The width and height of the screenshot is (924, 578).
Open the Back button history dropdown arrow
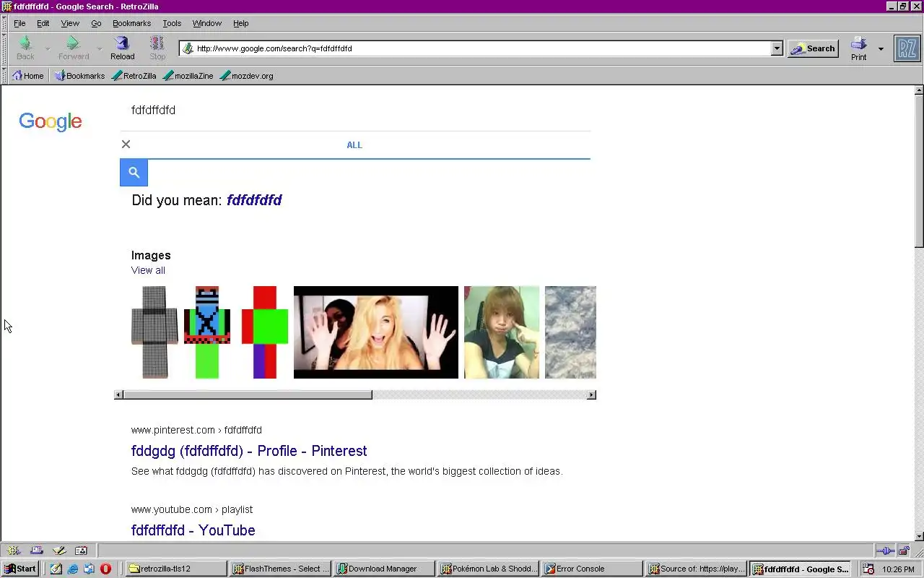48,49
